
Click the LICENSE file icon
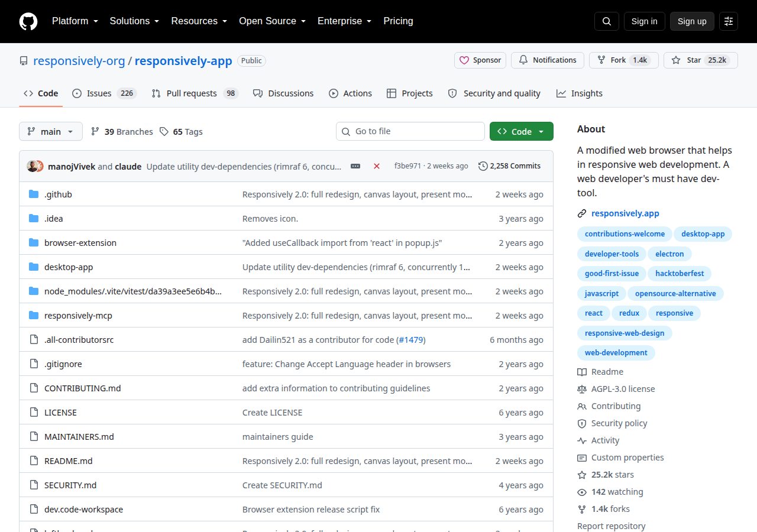(34, 413)
